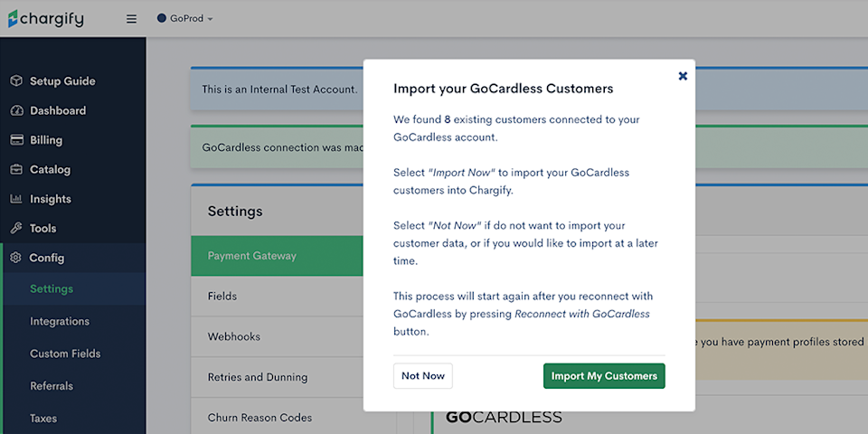Click the Tools wrench icon

coord(16,228)
